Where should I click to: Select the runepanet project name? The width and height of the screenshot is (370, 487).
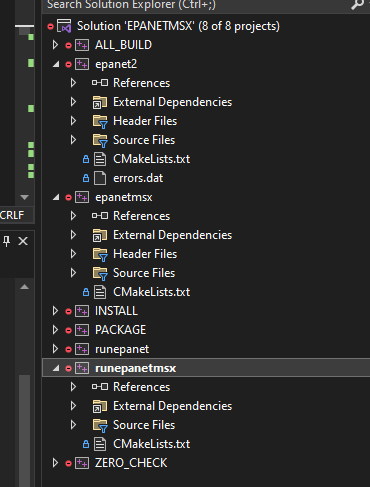point(122,349)
